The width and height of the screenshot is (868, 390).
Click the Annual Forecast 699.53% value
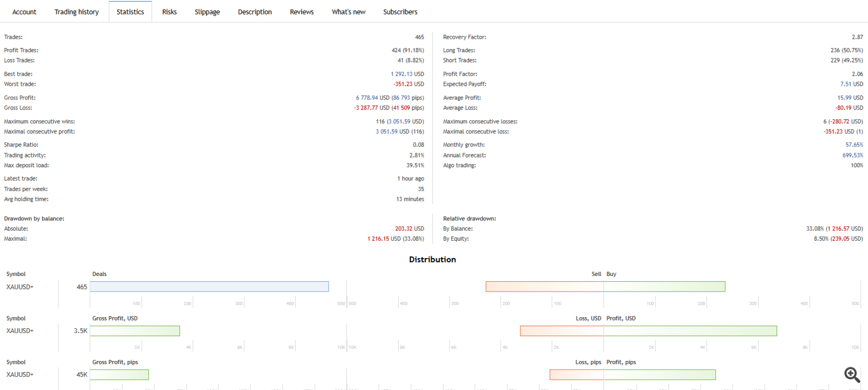852,155
